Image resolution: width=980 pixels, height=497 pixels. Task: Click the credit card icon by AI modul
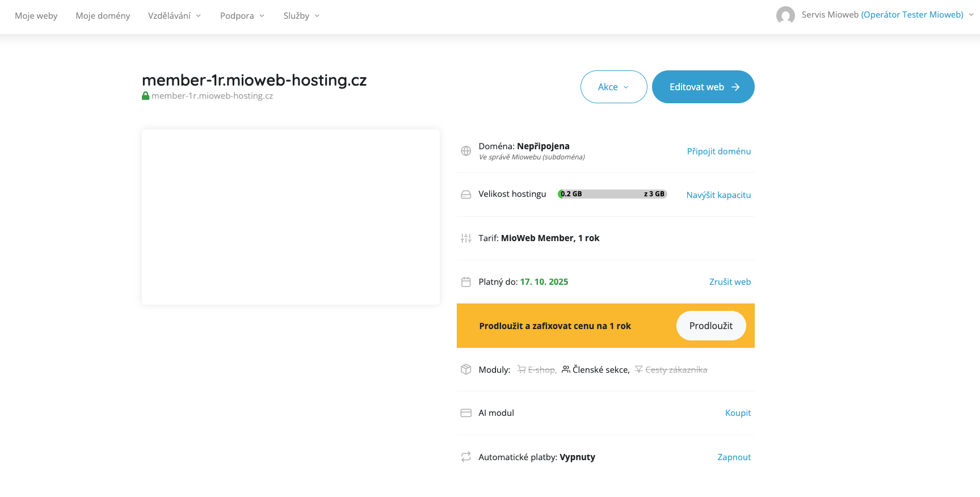point(466,413)
